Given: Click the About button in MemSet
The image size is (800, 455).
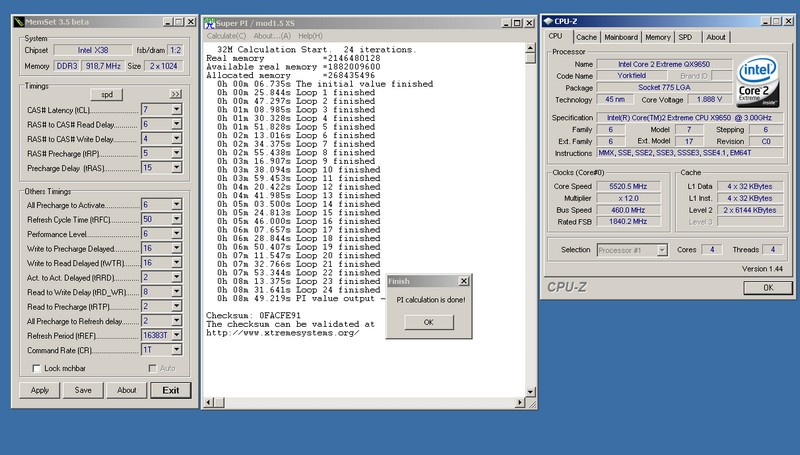Looking at the screenshot, I should pos(127,390).
